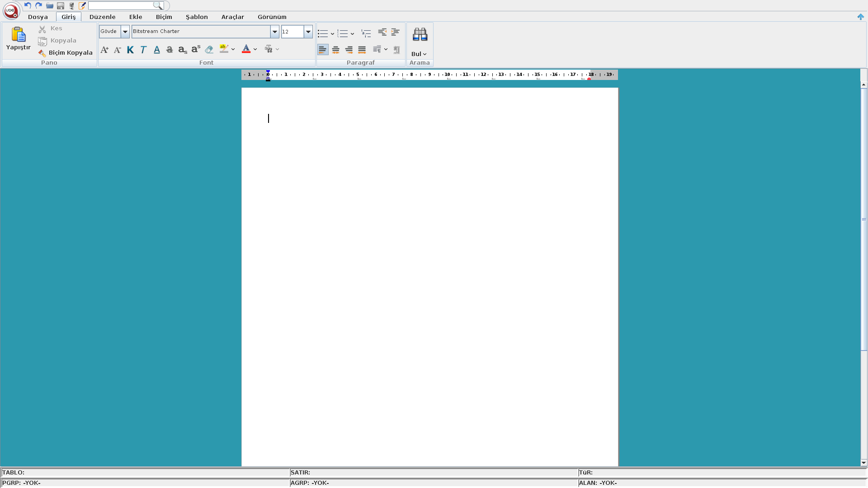The height and width of the screenshot is (488, 868).
Task: Justify the paragraph text
Action: click(362, 50)
